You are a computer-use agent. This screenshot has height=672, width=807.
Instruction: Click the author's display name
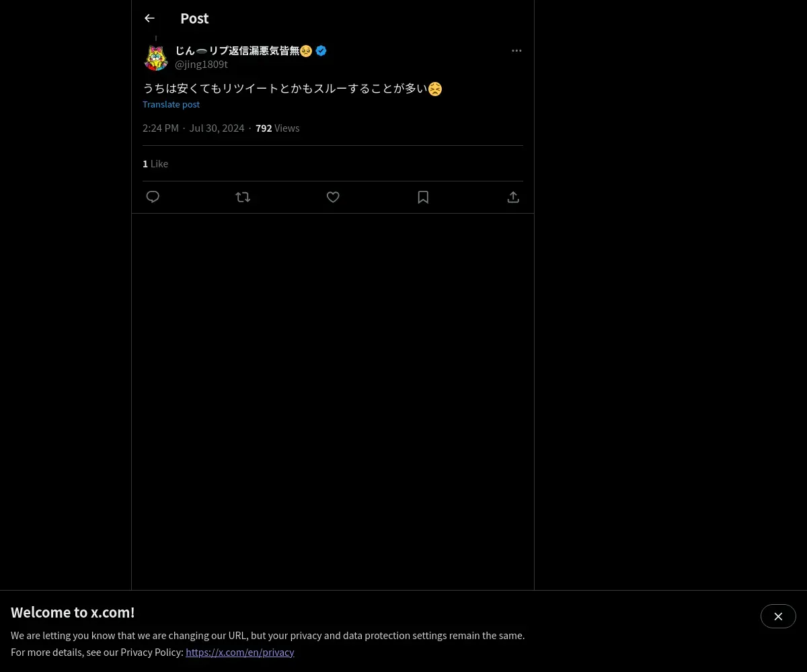pos(243,50)
